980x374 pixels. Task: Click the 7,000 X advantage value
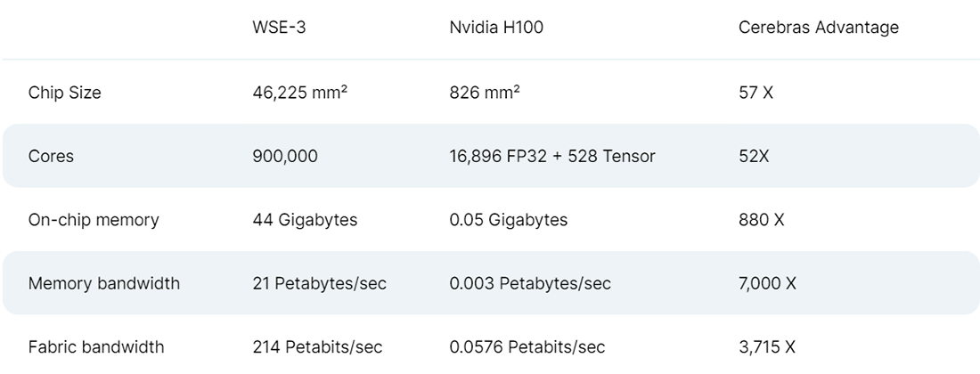[x=767, y=284]
